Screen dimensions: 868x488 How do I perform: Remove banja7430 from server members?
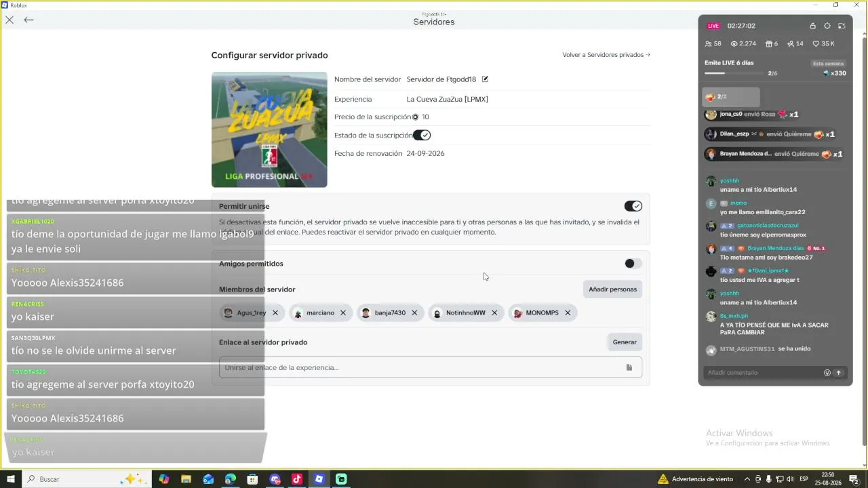click(414, 312)
